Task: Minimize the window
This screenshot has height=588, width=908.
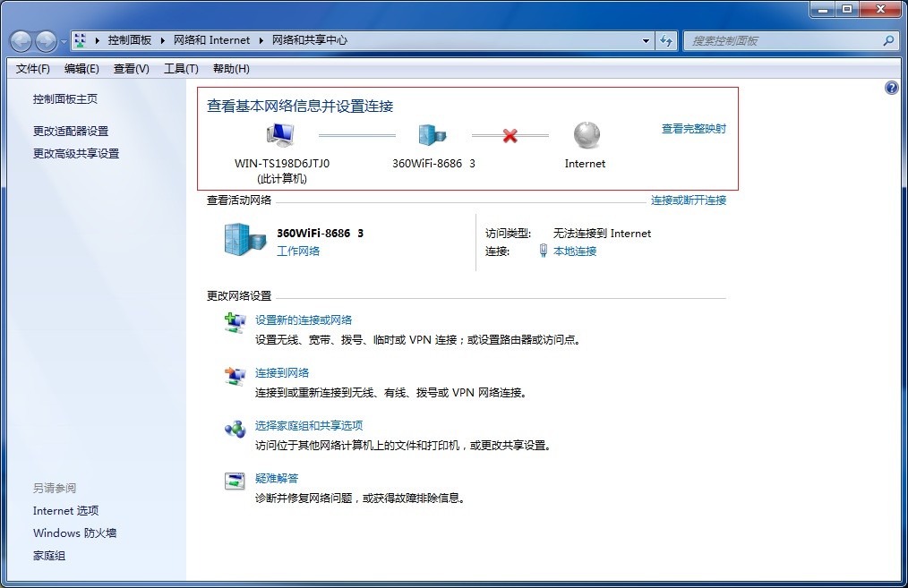Action: pos(823,9)
